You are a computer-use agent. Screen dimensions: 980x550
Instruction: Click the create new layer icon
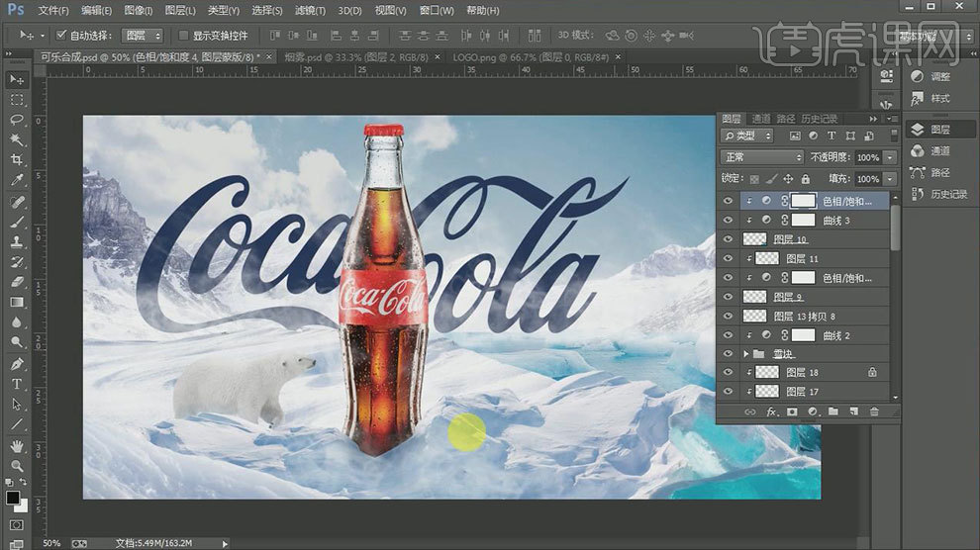point(853,412)
